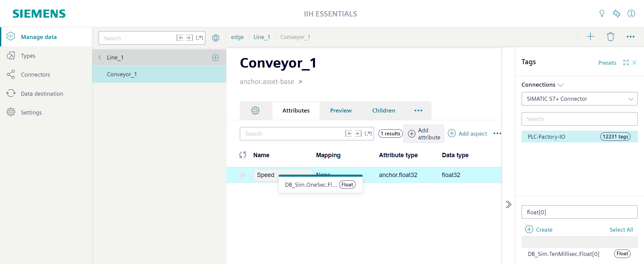Open SIMATIC S7+ Connector dropdown
The height and width of the screenshot is (264, 644).
point(579,99)
